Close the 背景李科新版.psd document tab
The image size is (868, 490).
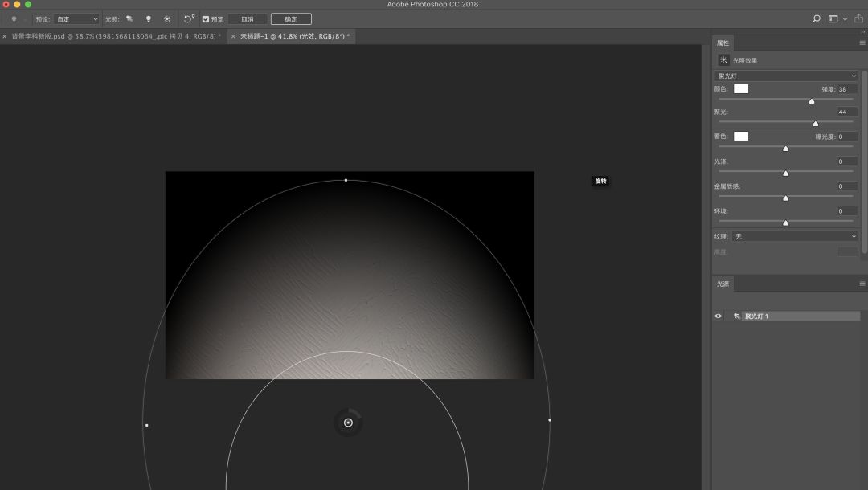pyautogui.click(x=5, y=36)
